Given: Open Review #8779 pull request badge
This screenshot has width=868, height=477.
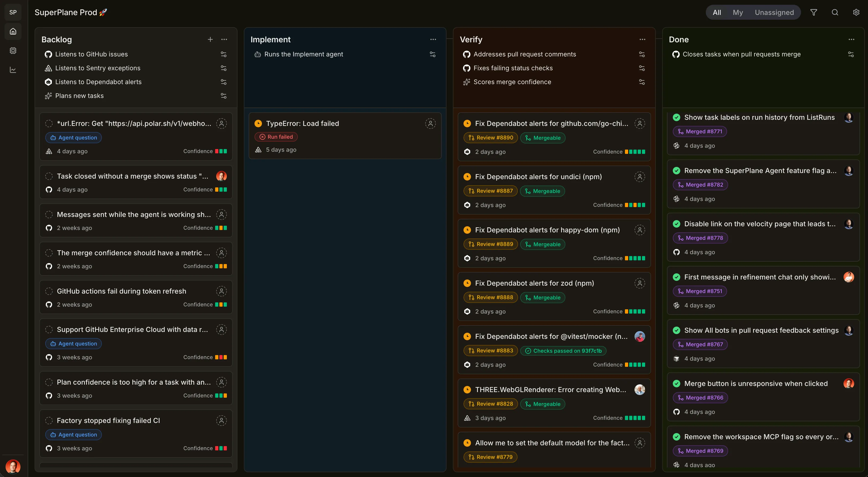Looking at the screenshot, I should [x=490, y=457].
